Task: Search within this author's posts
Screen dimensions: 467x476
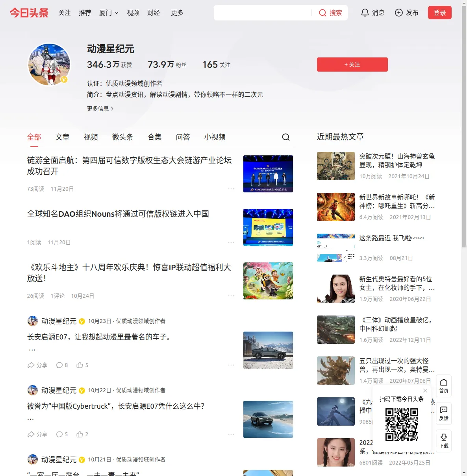Action: click(x=286, y=137)
